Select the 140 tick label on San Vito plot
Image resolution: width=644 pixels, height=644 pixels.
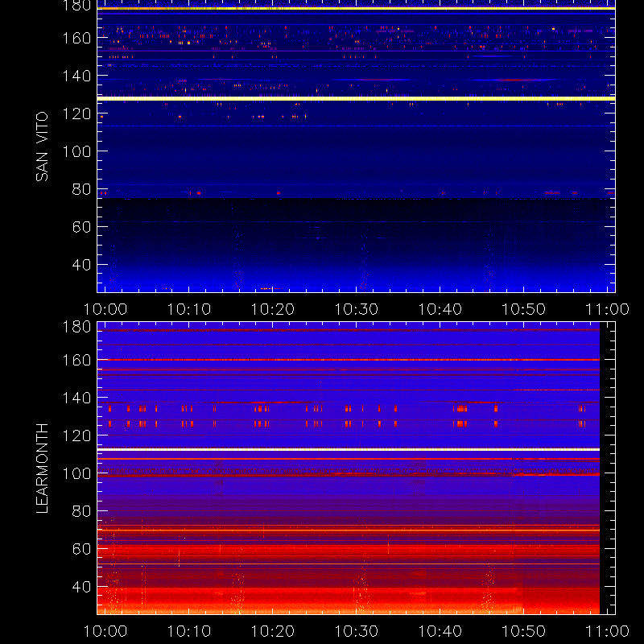76,76
